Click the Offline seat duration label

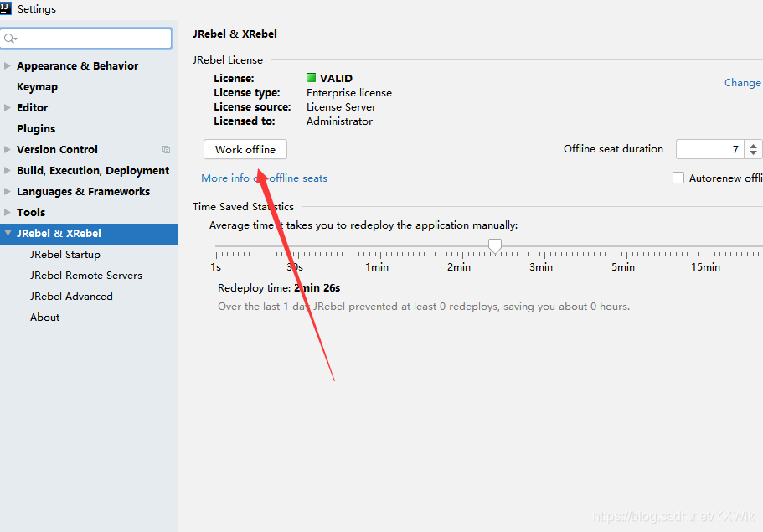613,149
